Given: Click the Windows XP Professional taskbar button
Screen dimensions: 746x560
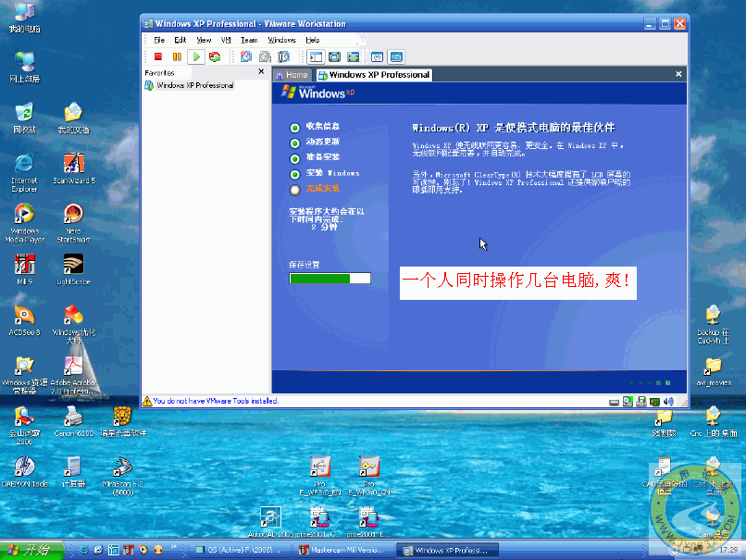Looking at the screenshot, I should pyautogui.click(x=446, y=551).
